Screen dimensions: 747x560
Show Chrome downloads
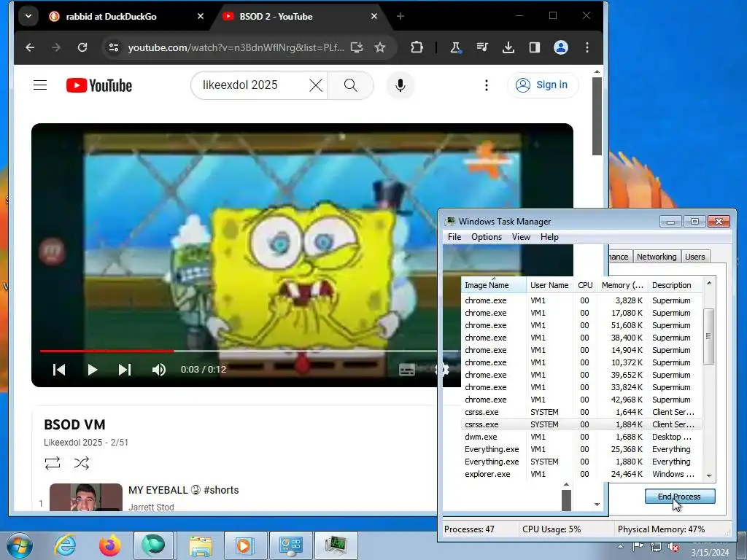(508, 47)
